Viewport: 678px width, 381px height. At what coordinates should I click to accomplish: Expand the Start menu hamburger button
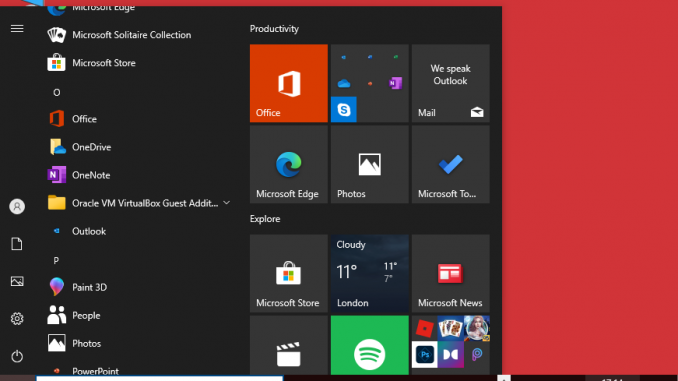17,29
